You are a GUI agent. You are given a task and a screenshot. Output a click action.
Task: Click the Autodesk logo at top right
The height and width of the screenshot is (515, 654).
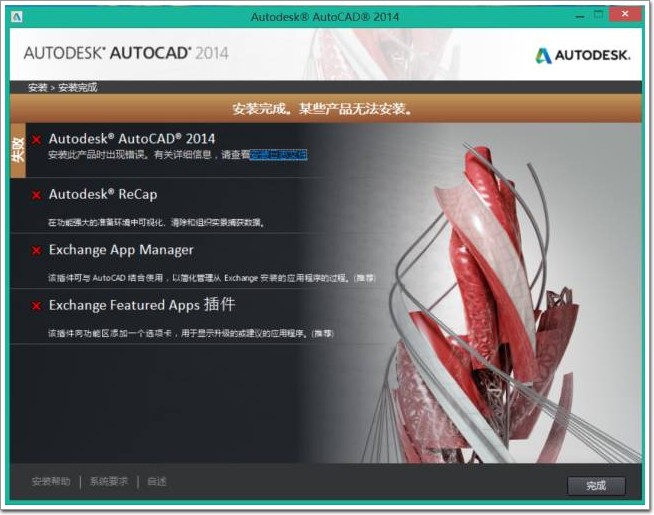pyautogui.click(x=582, y=55)
